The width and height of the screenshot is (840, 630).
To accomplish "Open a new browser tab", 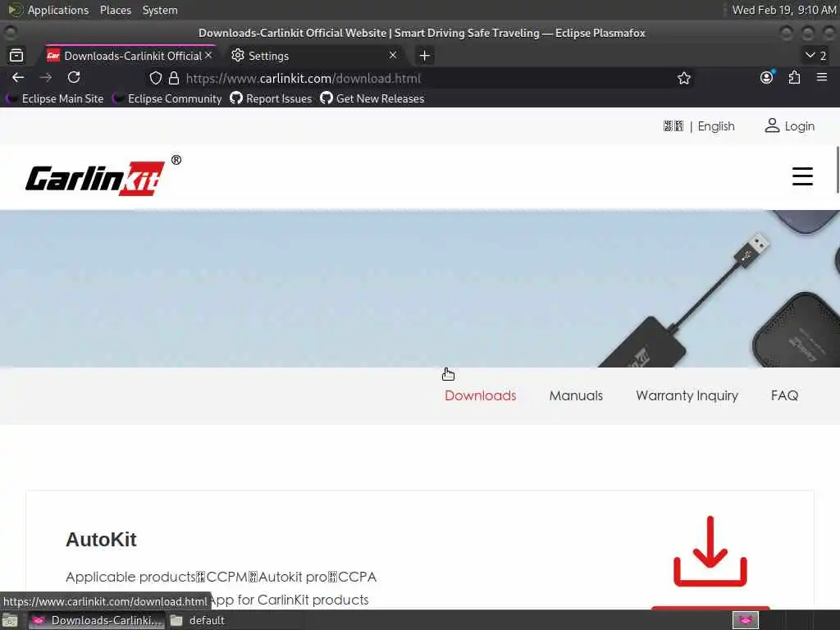I will pyautogui.click(x=424, y=56).
